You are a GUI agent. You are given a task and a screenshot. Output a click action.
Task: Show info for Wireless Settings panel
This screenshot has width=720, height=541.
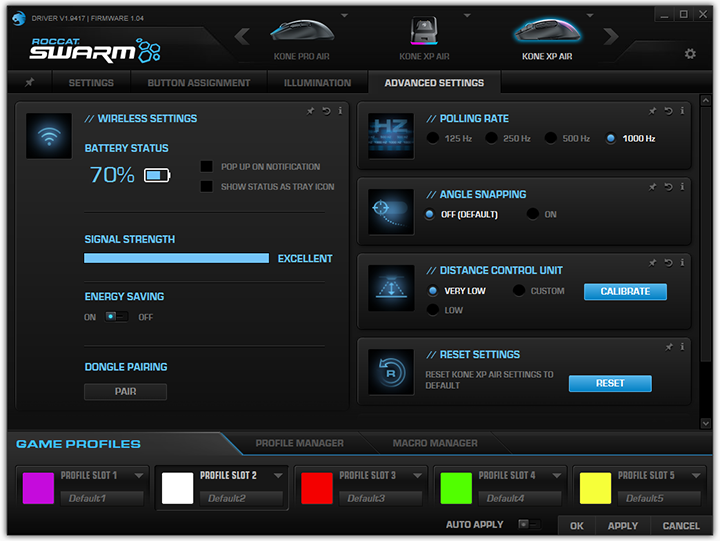340,111
